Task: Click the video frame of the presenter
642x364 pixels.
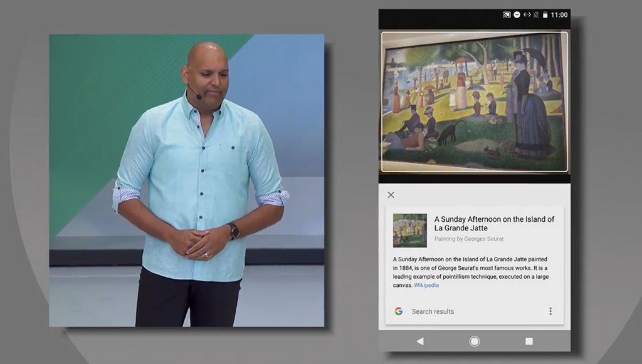Action: pos(187,180)
